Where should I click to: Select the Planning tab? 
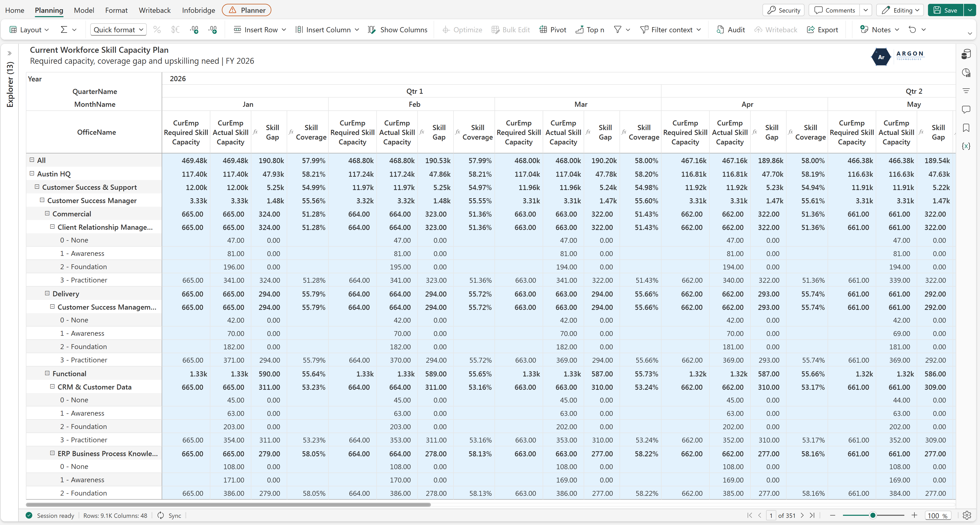click(49, 10)
